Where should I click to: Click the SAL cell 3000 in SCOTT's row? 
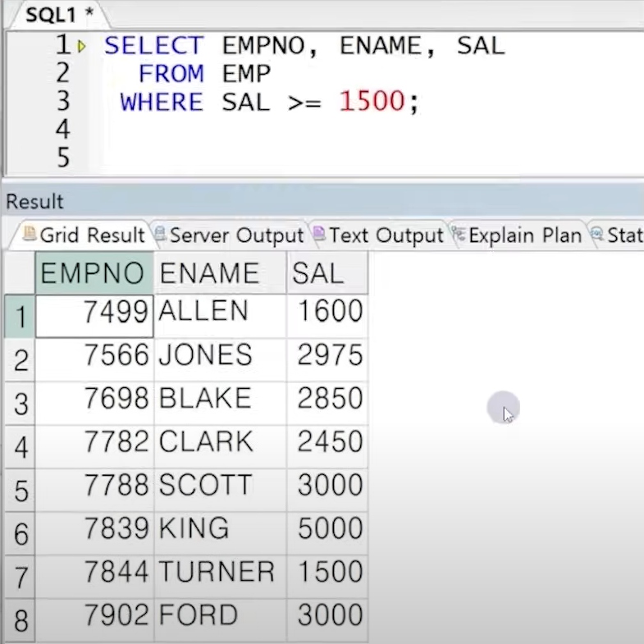pyautogui.click(x=327, y=491)
